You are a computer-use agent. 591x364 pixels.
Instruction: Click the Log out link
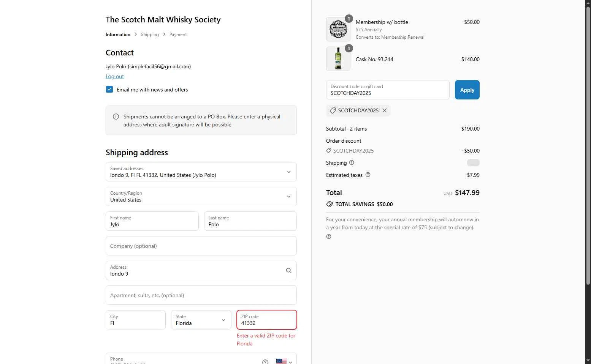pos(115,76)
